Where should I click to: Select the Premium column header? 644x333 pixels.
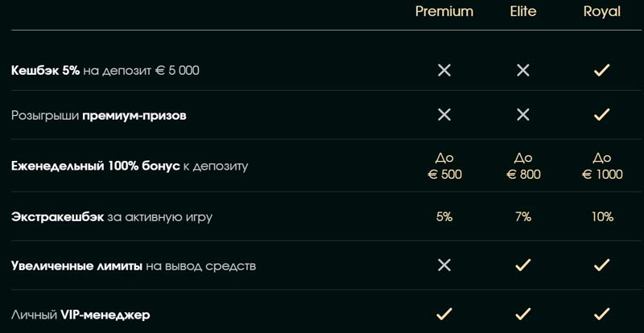click(x=444, y=11)
